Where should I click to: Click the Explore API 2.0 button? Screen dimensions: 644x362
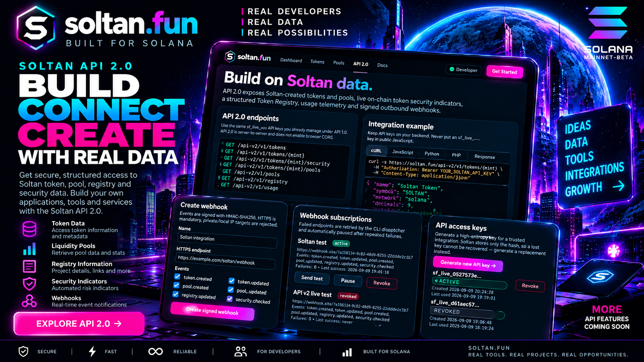click(x=79, y=324)
